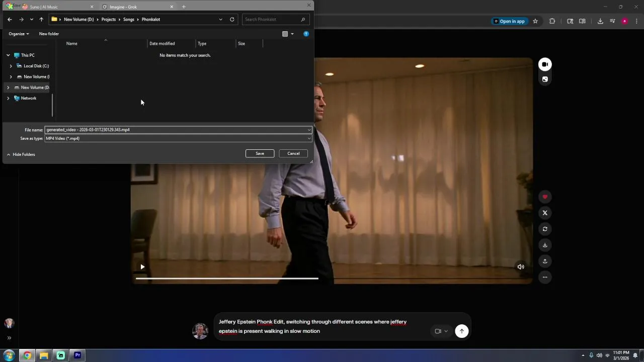The image size is (644, 362).
Task: Open the address bar history dropdown
Action: pos(220,19)
